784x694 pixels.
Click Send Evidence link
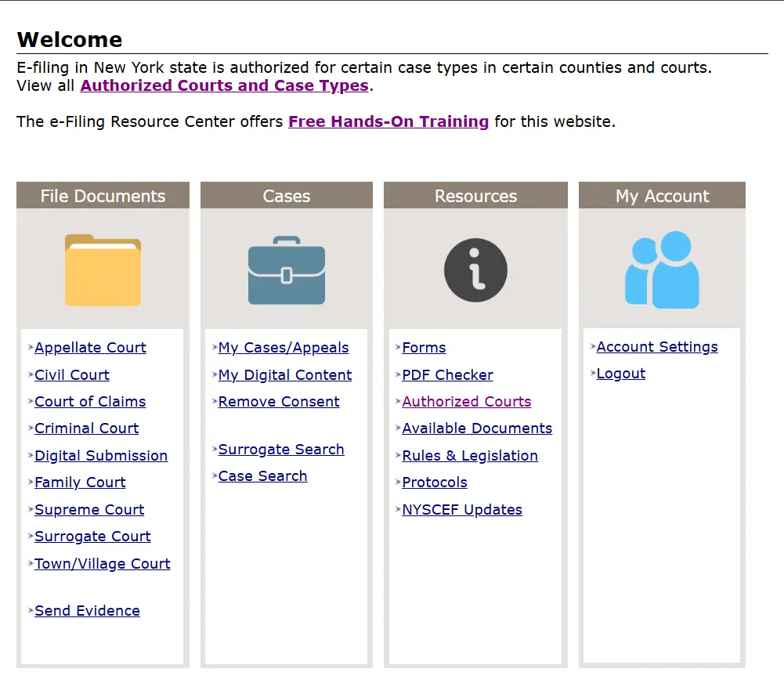(x=87, y=611)
